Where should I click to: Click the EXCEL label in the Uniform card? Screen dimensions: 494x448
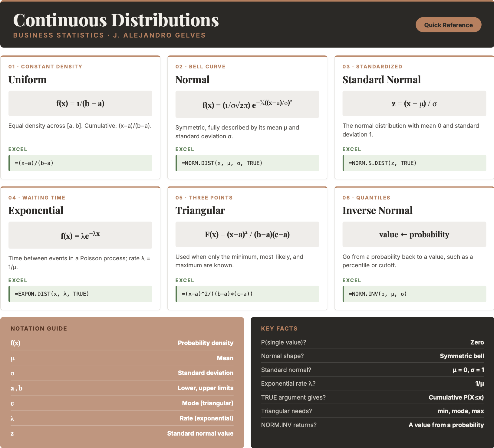(18, 149)
